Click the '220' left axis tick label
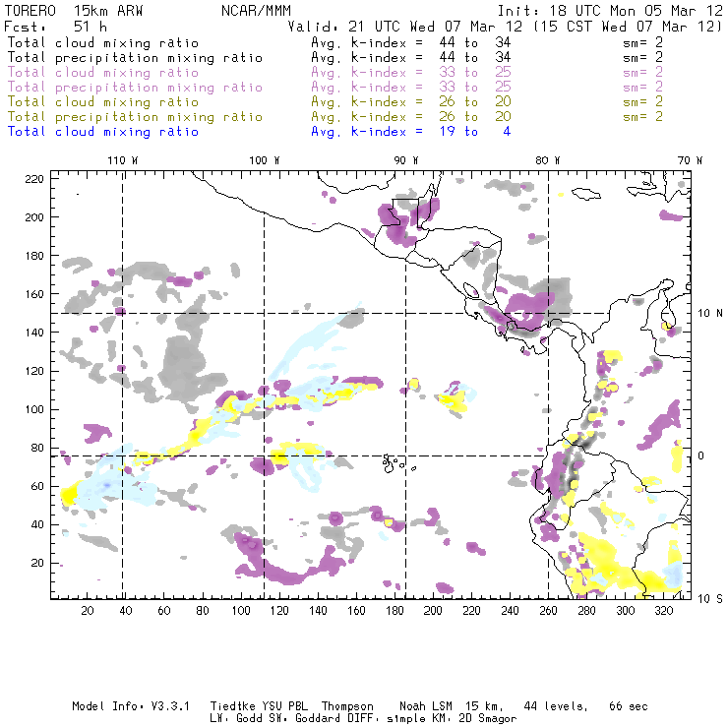This screenshot has width=728, height=728. [x=34, y=179]
